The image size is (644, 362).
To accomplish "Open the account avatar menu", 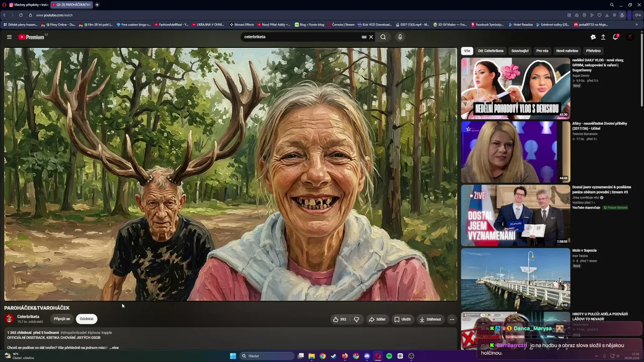I will pyautogui.click(x=630, y=37).
